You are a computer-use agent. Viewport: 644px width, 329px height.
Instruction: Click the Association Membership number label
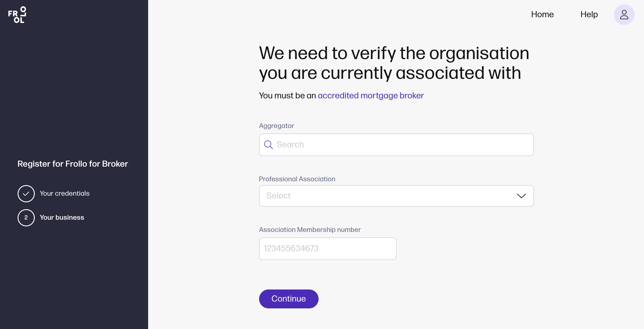(x=310, y=229)
